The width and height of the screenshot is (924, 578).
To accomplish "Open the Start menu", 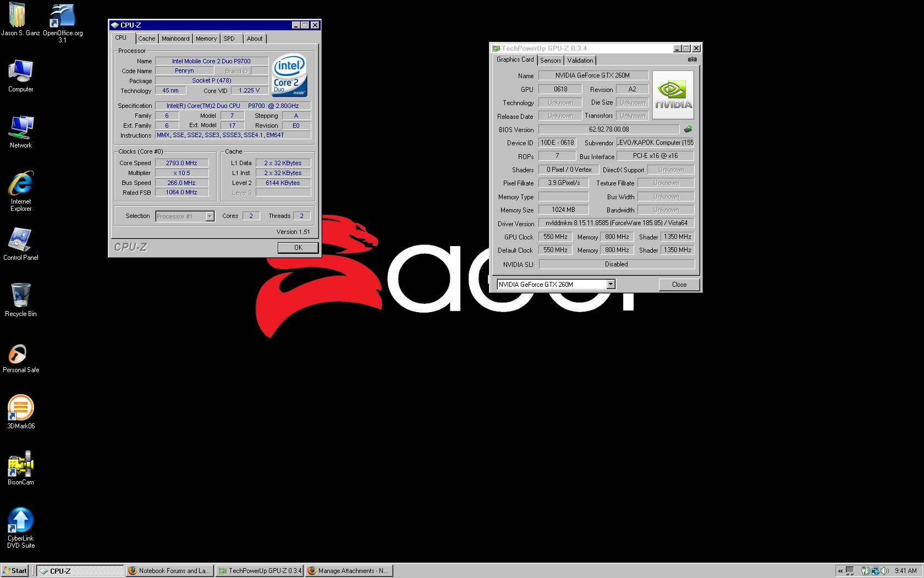I will point(15,571).
